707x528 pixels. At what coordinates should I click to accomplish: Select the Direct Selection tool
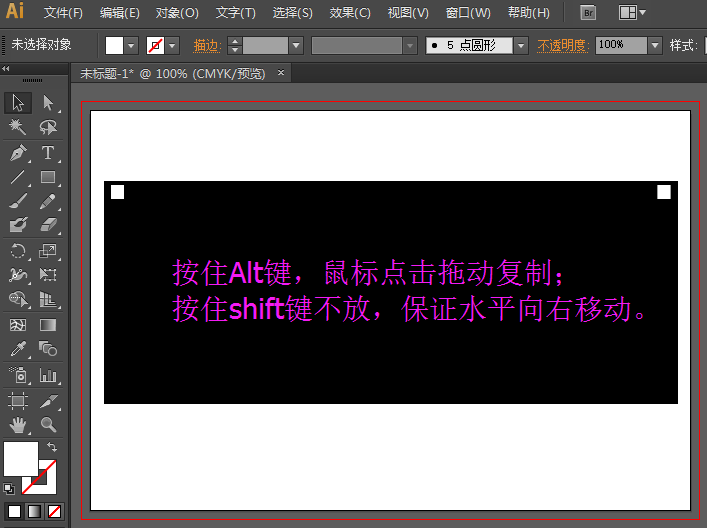pos(48,103)
